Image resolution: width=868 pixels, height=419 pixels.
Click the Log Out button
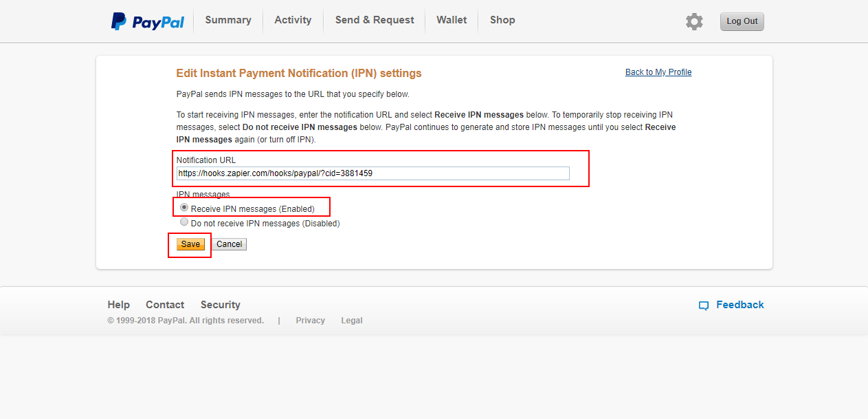742,21
